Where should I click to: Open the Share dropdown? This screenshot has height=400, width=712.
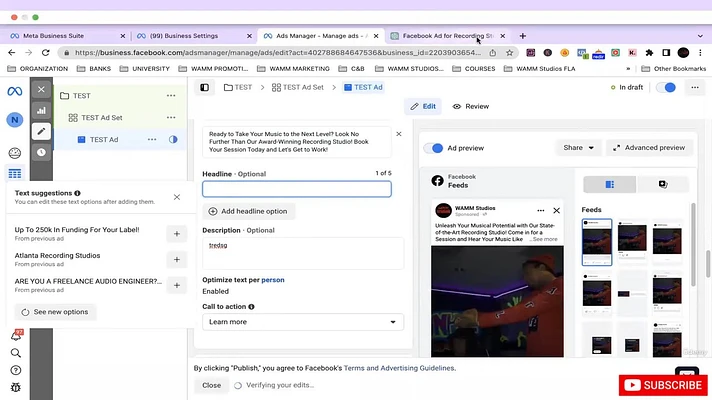tap(578, 148)
